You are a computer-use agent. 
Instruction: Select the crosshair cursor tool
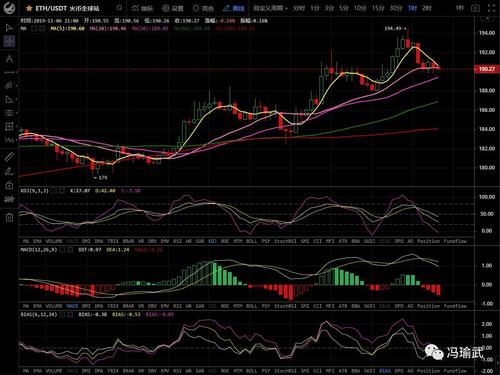(9, 42)
